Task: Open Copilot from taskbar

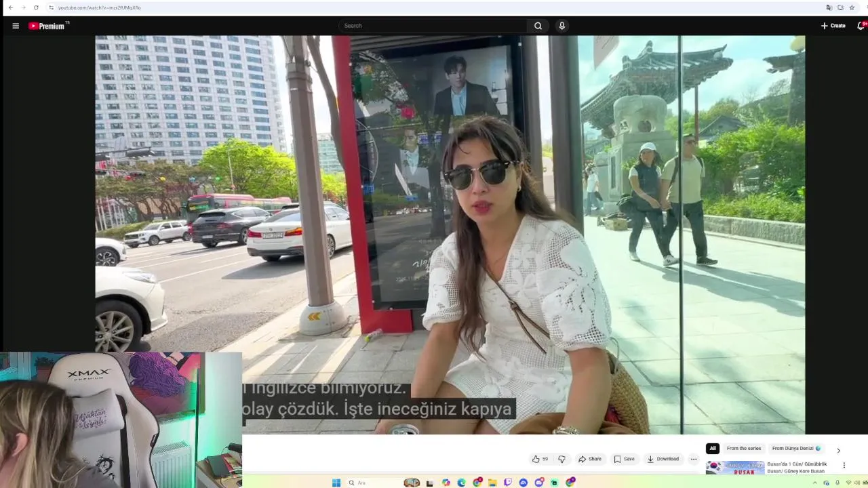Action: tap(446, 483)
